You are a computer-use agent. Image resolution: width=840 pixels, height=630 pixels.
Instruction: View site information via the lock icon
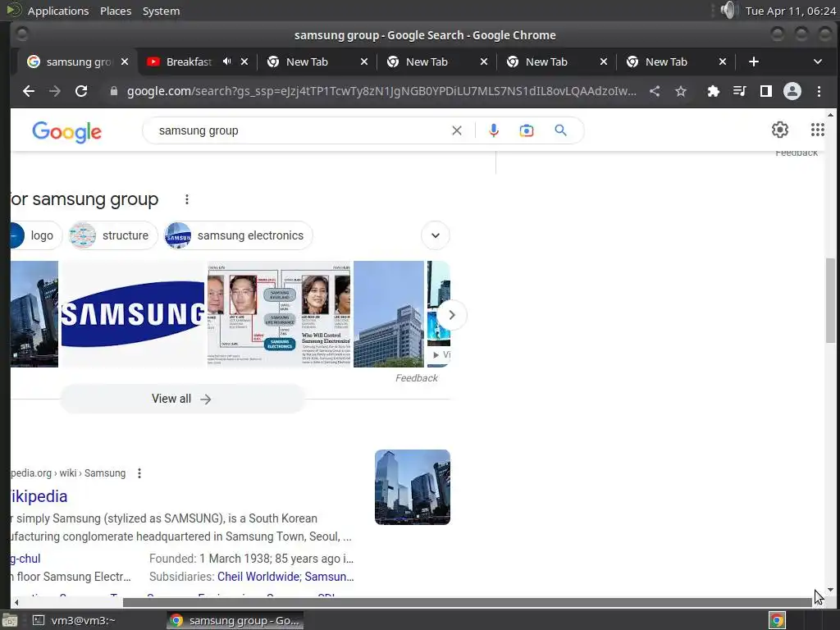113,91
